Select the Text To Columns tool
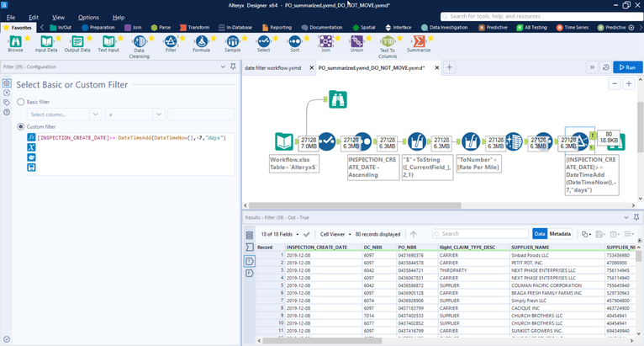Image resolution: width=644 pixels, height=346 pixels. coord(387,42)
